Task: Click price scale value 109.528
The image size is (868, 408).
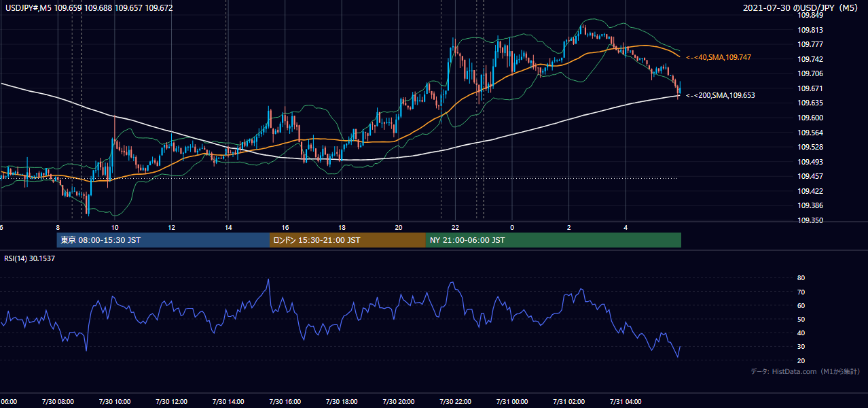Action: (810, 148)
